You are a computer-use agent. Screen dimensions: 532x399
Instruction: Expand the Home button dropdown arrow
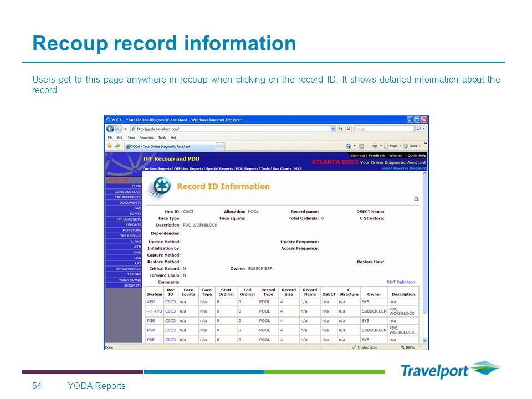pos(355,146)
